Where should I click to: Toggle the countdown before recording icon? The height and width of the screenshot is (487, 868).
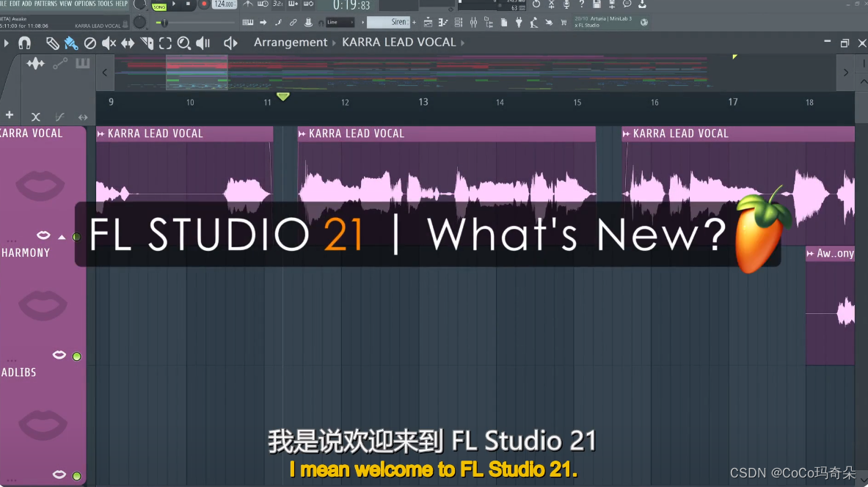278,4
